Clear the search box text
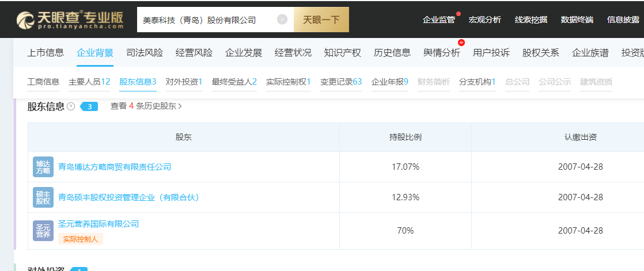This screenshot has height=271, width=644. pos(282,20)
